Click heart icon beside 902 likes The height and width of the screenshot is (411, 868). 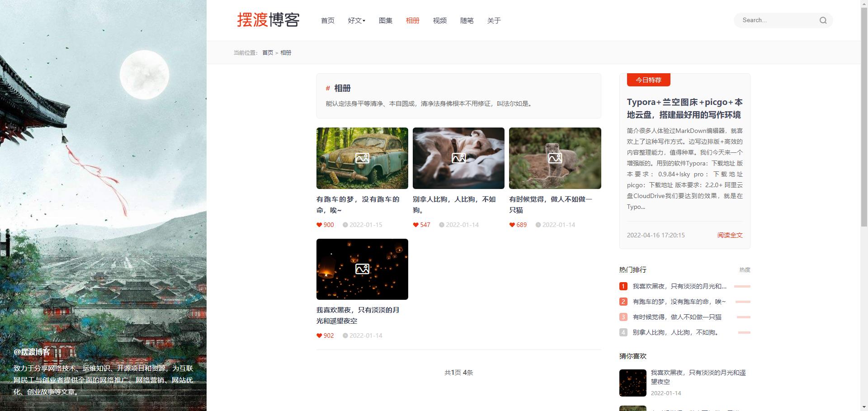(x=319, y=335)
